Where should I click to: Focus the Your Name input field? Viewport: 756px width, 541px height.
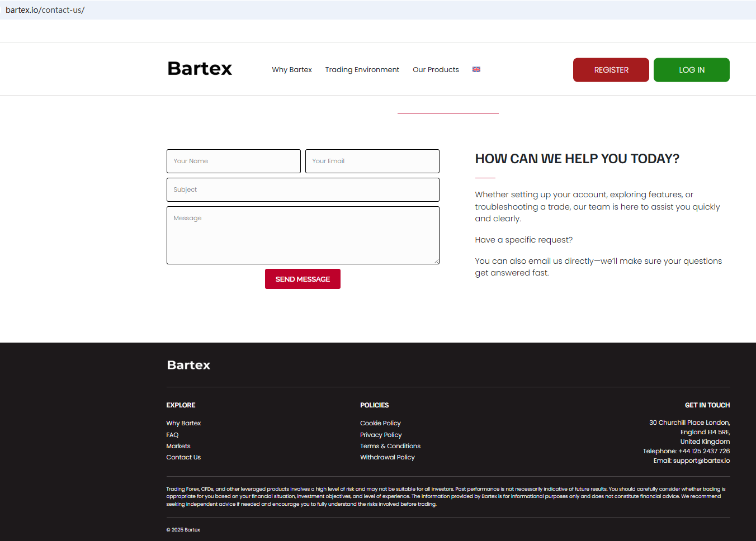tap(234, 161)
